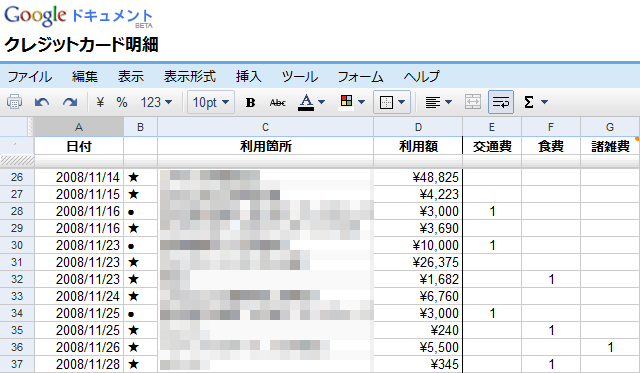
Task: Toggle the wrap text button
Action: [501, 102]
